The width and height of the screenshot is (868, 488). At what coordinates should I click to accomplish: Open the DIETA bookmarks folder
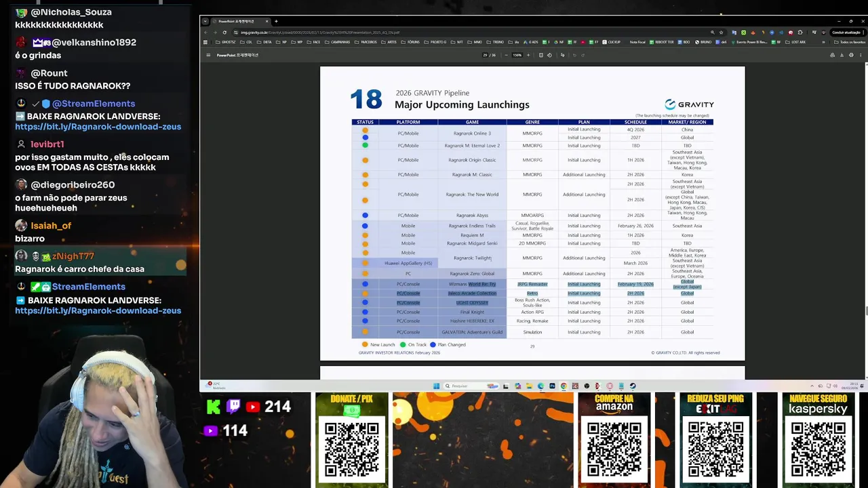[264, 42]
